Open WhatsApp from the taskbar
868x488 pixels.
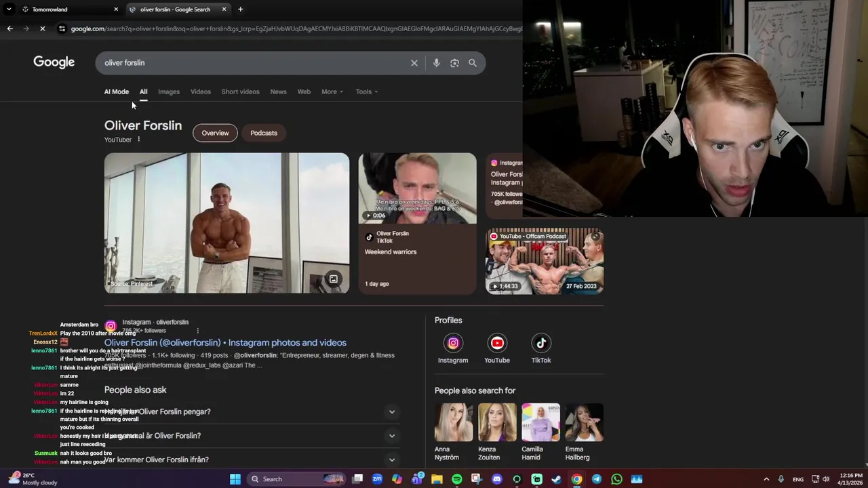pos(616,479)
